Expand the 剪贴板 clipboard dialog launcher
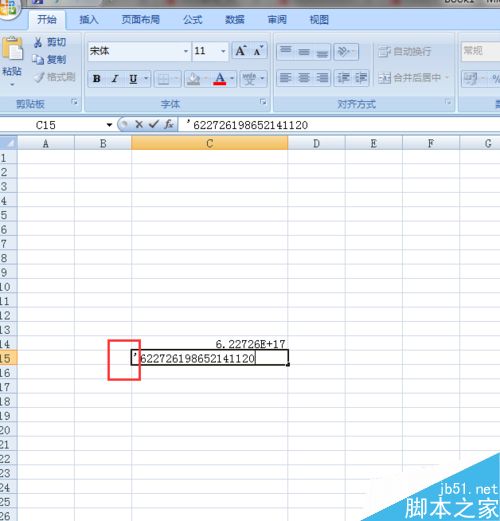Screen dimensions: 500x521 pos(74,102)
